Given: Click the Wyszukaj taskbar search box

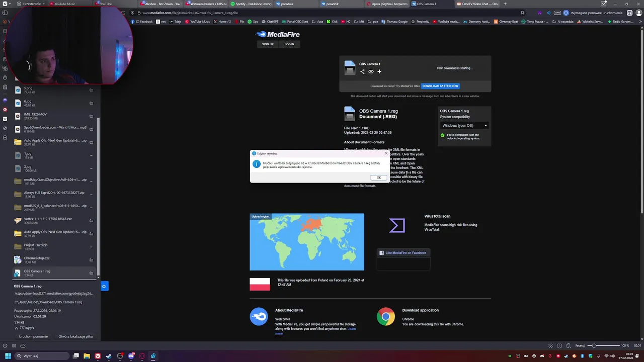Looking at the screenshot, I should [42, 356].
